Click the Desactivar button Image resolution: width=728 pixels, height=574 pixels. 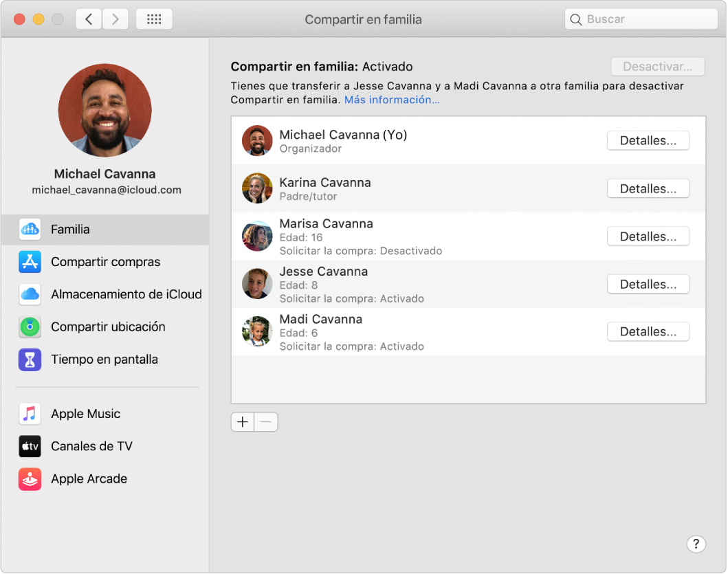tap(657, 67)
